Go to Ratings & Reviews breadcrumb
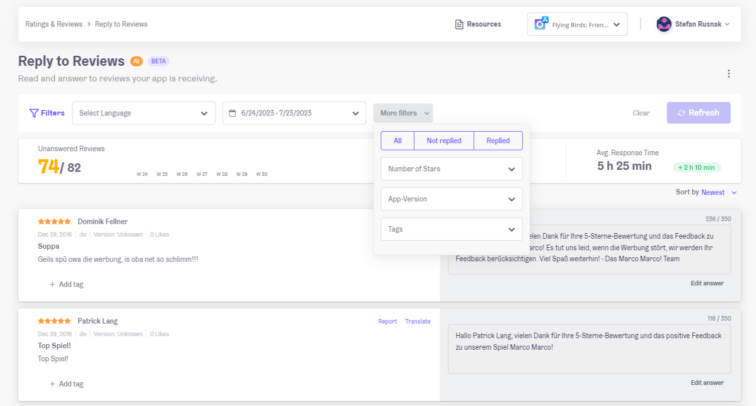Viewport: 756px width, 406px height. [54, 24]
